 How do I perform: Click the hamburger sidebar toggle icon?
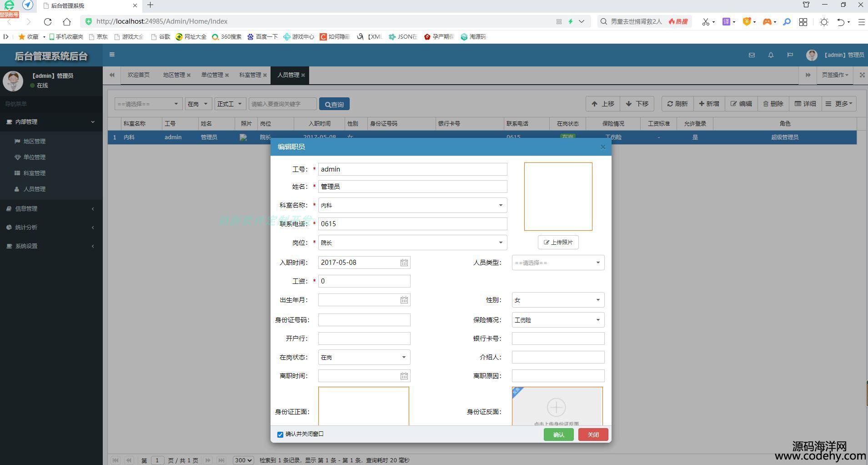pos(112,55)
